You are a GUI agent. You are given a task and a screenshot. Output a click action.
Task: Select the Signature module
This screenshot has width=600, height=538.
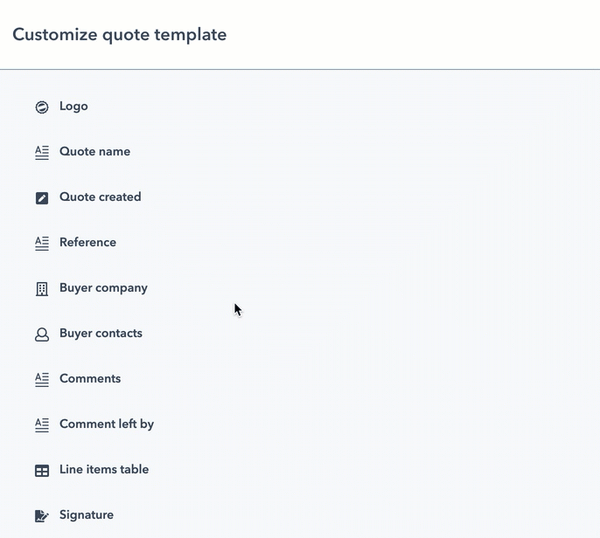[87, 515]
